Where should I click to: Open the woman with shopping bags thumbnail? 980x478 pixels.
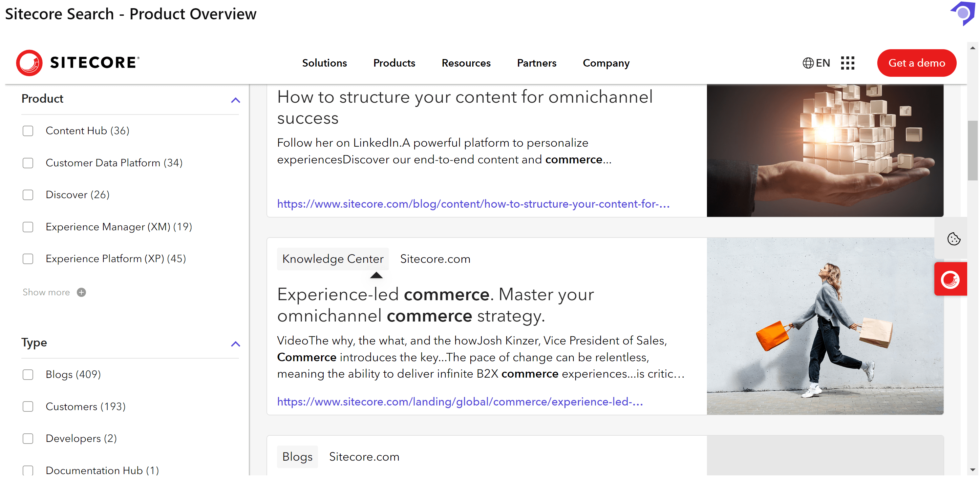click(824, 326)
